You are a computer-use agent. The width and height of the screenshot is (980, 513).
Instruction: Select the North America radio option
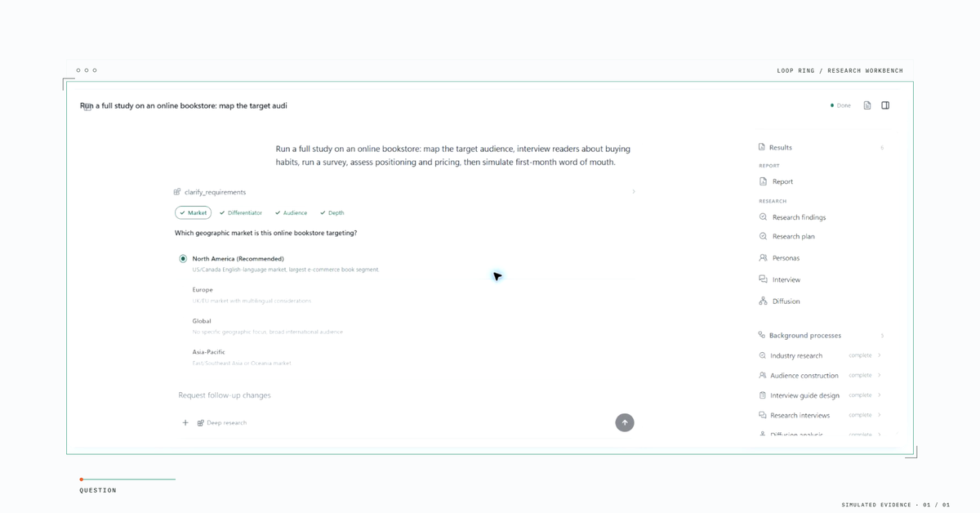183,259
